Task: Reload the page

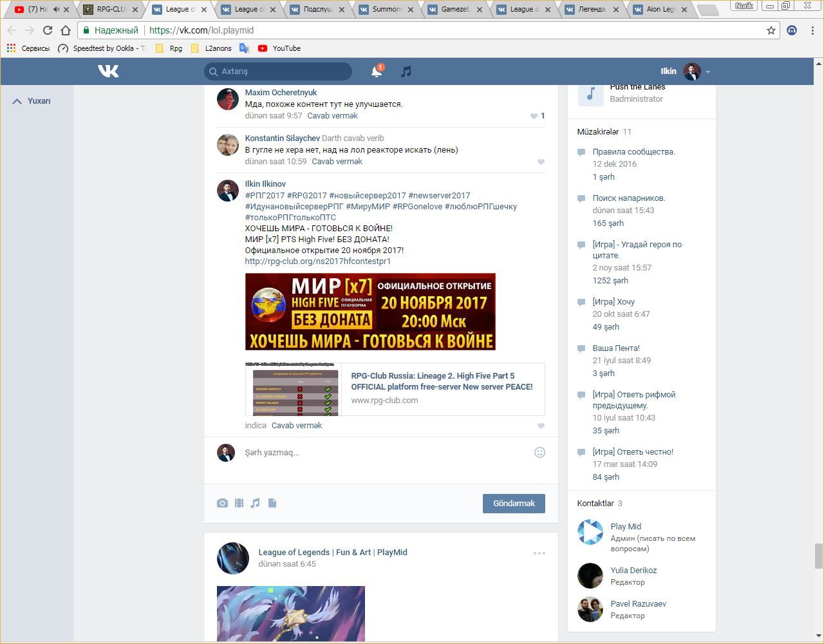Action: 48,30
